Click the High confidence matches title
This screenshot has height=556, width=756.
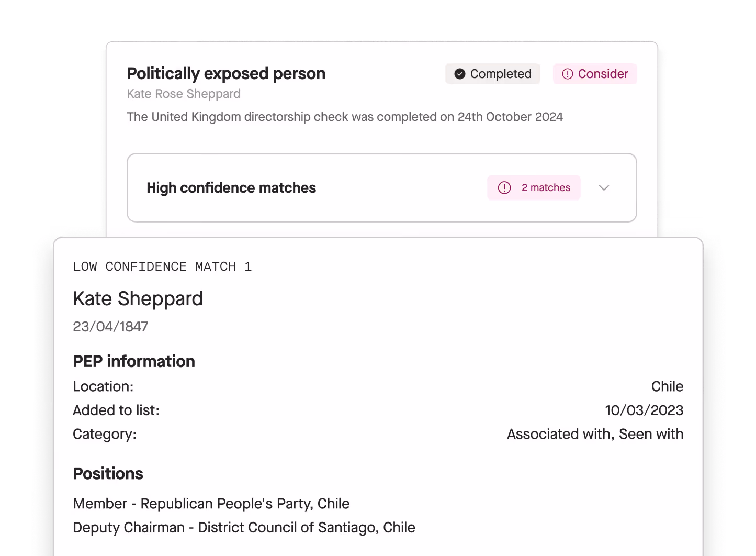click(x=231, y=188)
